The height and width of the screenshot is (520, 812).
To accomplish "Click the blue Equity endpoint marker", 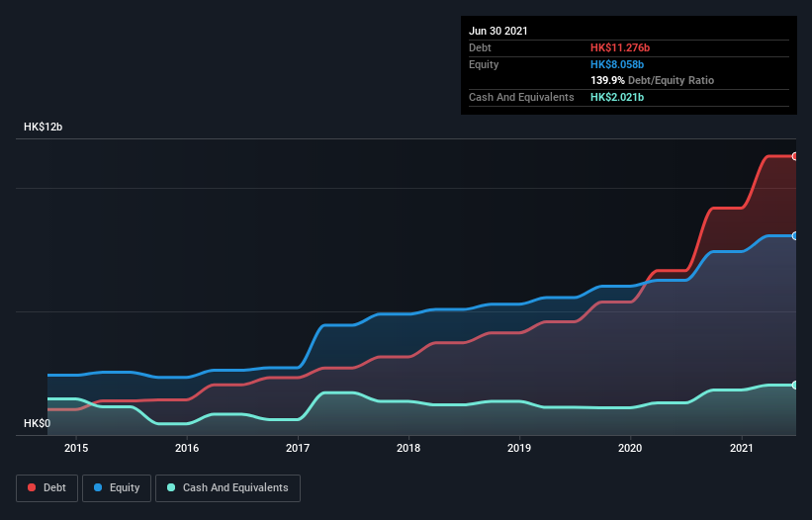I will [x=795, y=236].
